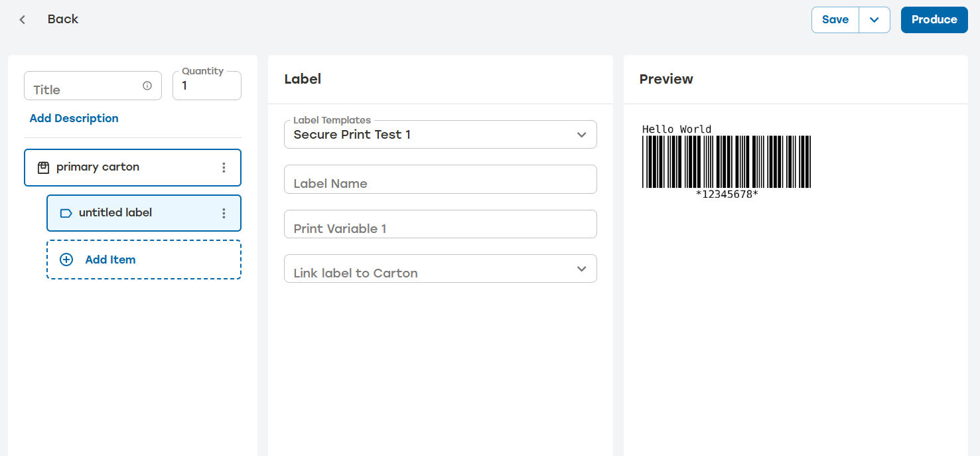The image size is (980, 456).
Task: Click the plus circle icon on Add Item
Action: click(x=66, y=260)
